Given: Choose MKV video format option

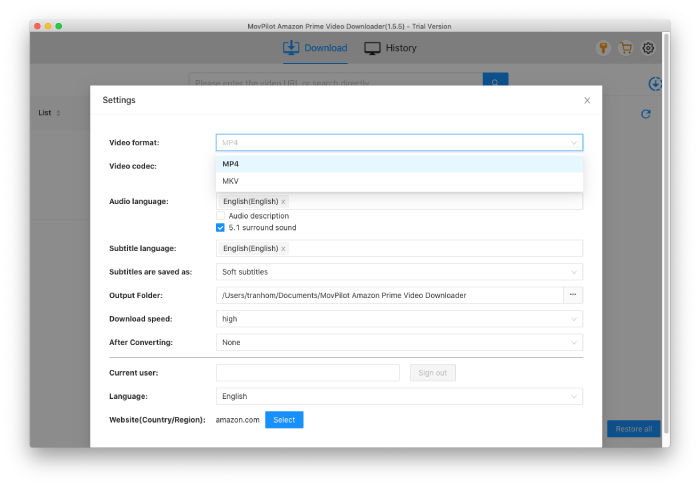Looking at the screenshot, I should pyautogui.click(x=399, y=181).
